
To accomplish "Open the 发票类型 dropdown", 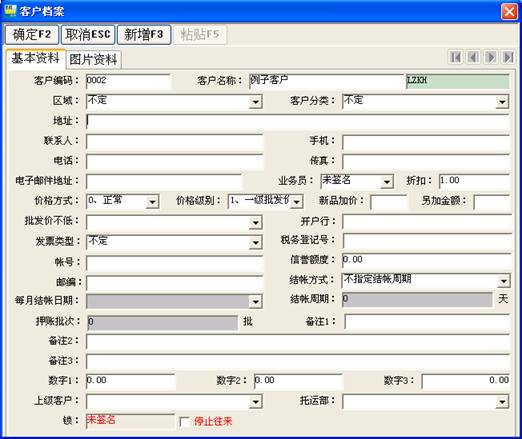I will tap(256, 242).
